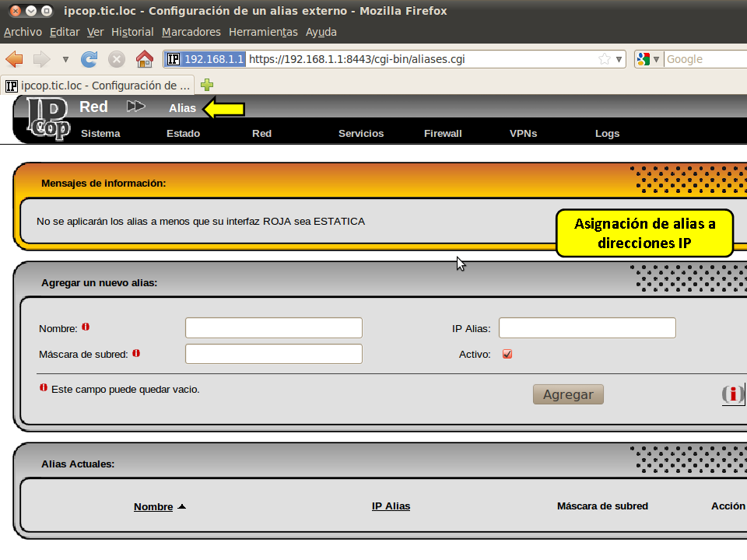
Task: Open a new tab with plus icon
Action: pos(207,85)
